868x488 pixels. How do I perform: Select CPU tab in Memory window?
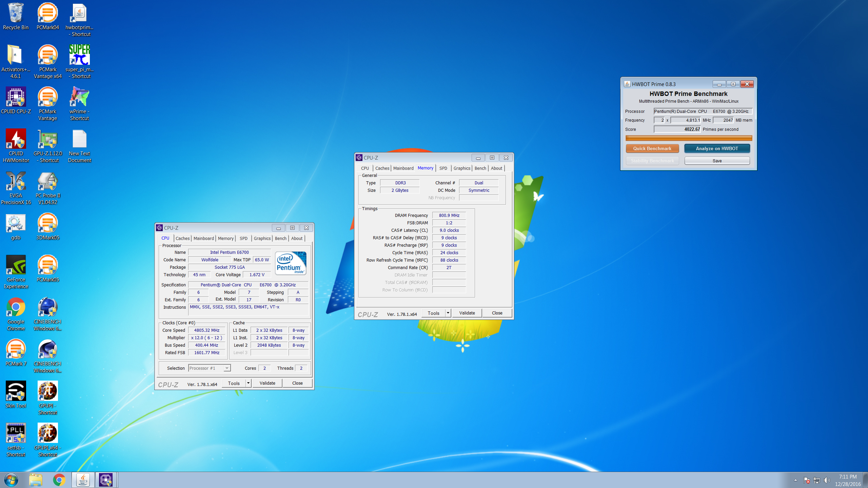(365, 168)
